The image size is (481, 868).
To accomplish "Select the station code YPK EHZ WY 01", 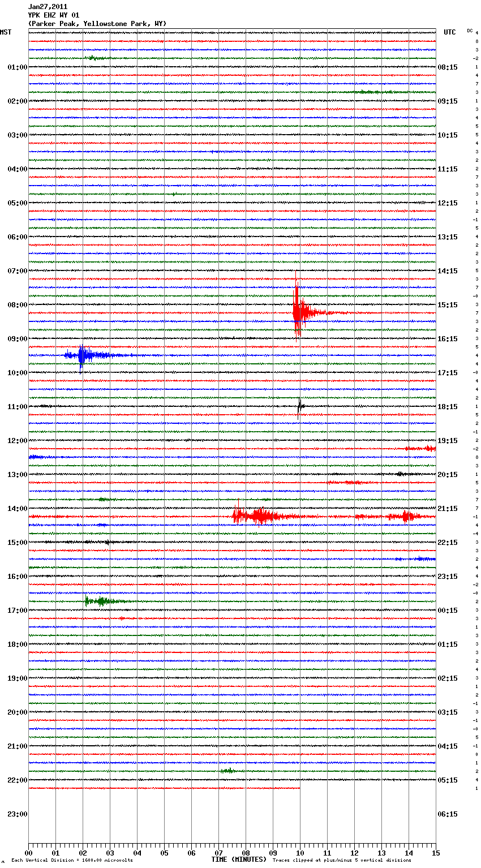I will point(54,15).
